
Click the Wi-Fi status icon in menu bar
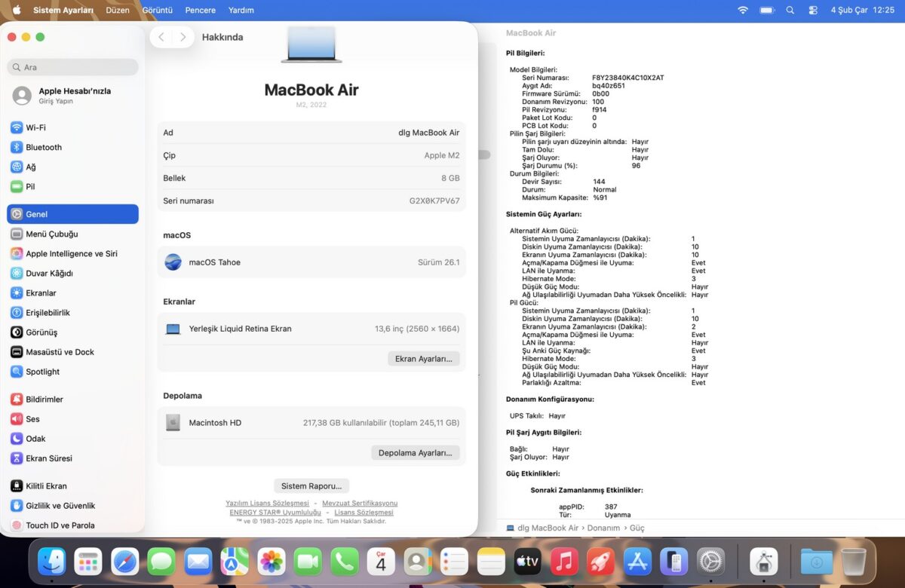pos(743,11)
